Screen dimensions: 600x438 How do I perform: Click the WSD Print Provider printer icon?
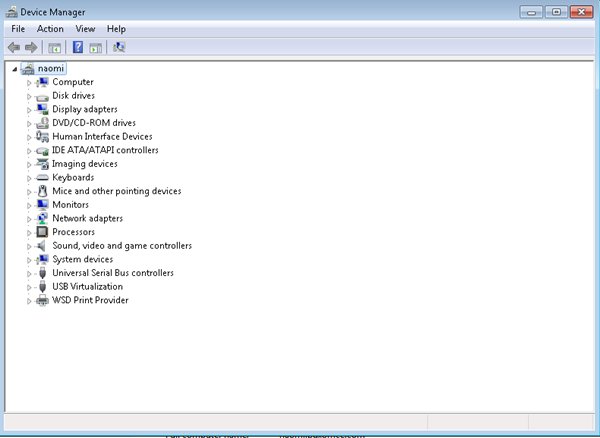click(x=42, y=300)
